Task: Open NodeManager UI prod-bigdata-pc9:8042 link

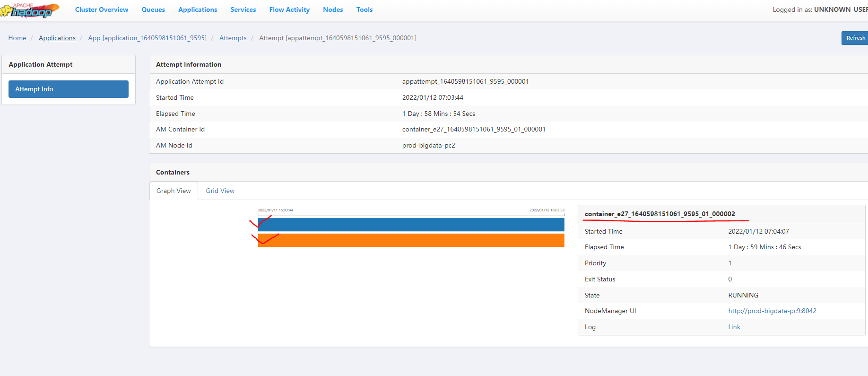Action: [x=772, y=311]
